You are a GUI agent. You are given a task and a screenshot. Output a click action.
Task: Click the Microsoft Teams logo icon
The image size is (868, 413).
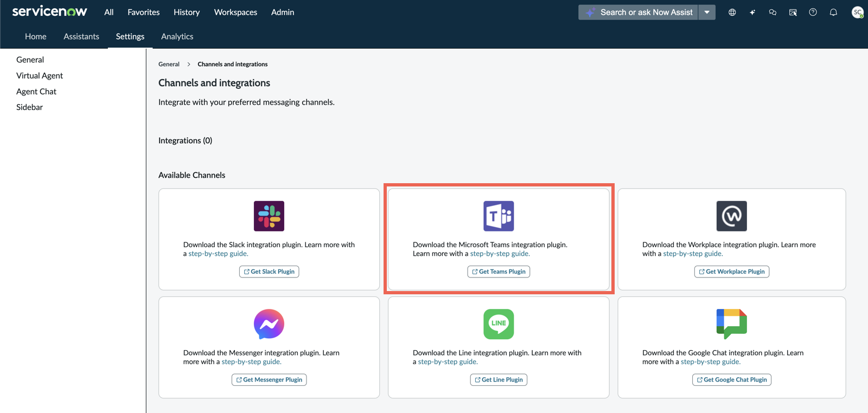point(499,216)
